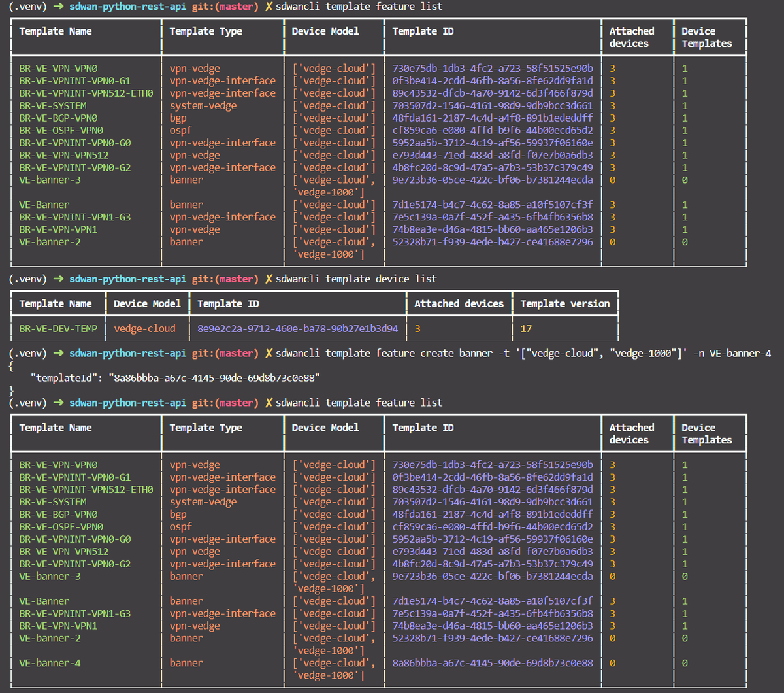
Task: Select BR-VE-VPN-VPN1 in the second feature list
Action: pos(58,626)
